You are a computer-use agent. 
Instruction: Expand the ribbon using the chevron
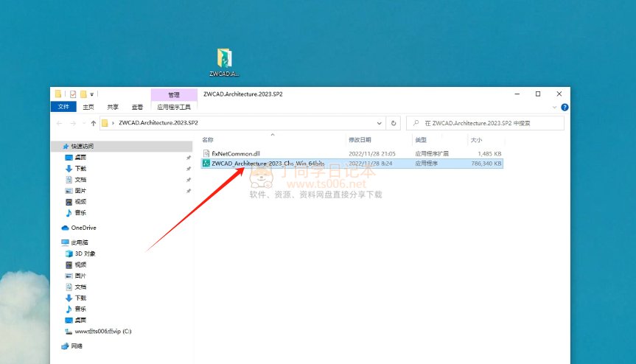pyautogui.click(x=555, y=107)
